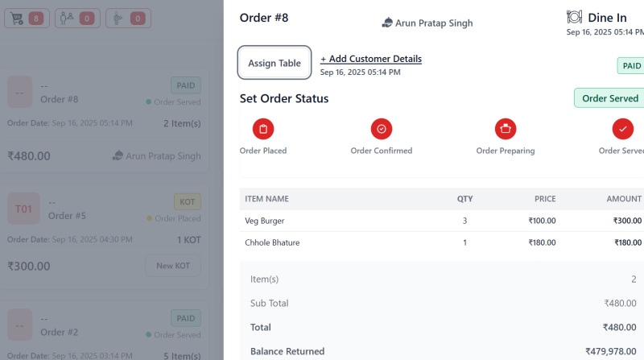Viewport: 644px width, 360px height.
Task: Click the waiter icon beside Arun Pratap Singh
Action: coord(387,23)
